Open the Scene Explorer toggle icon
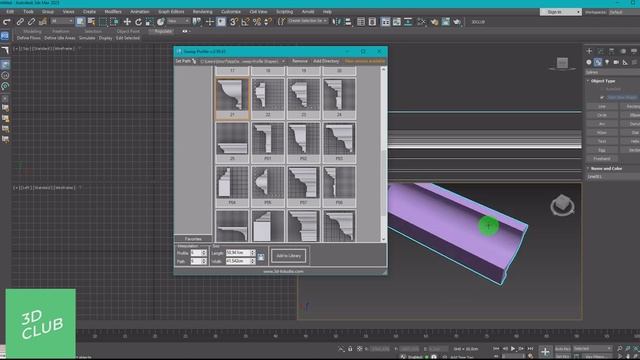 coord(361,22)
